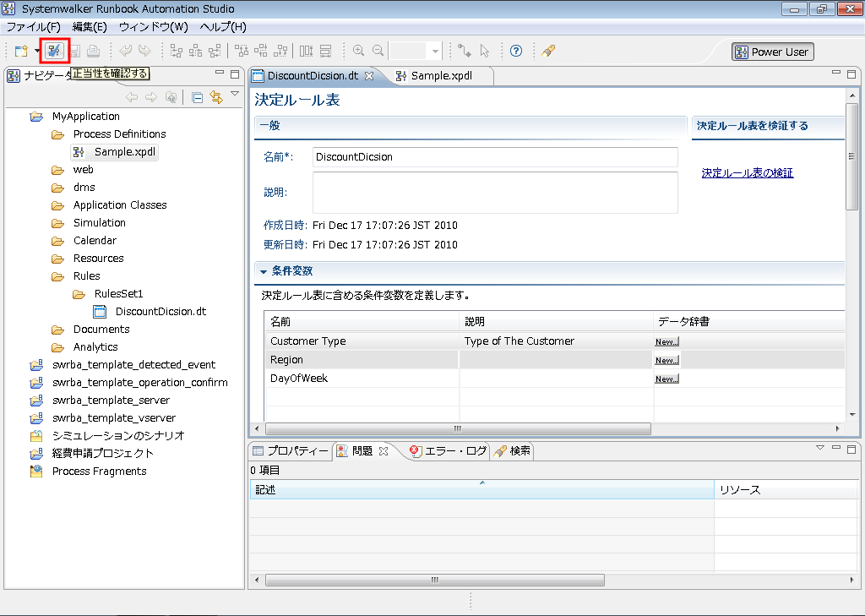Image resolution: width=865 pixels, height=616 pixels.
Task: Open the New wizard dropdown arrow
Action: point(36,52)
